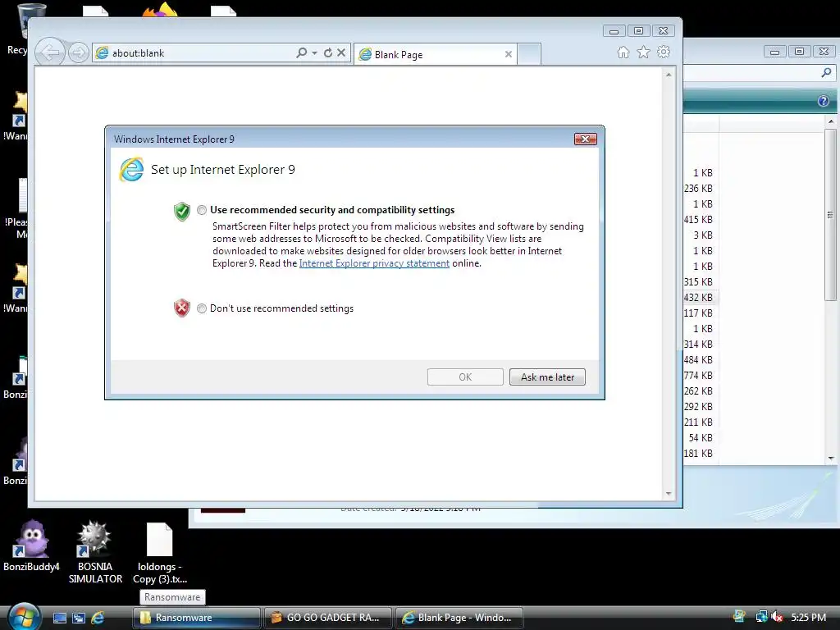This screenshot has height=630, width=840.
Task: Go back with the IE back arrow
Action: click(x=50, y=52)
